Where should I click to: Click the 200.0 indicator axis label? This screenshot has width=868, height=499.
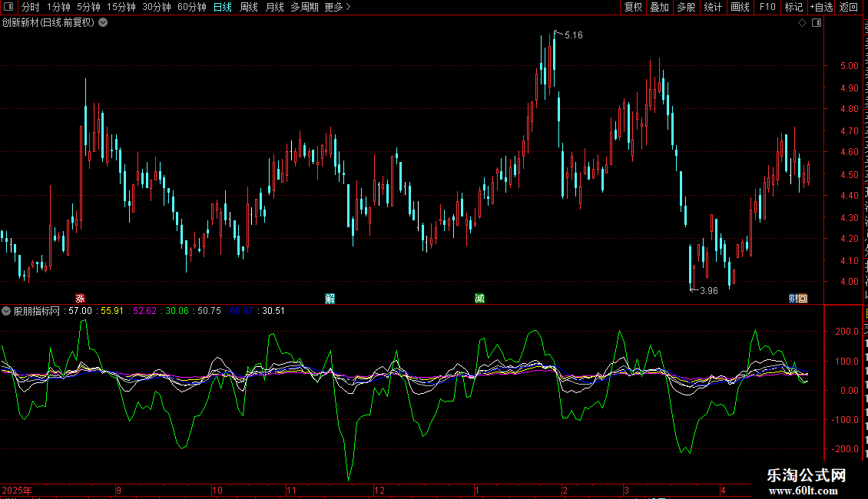pyautogui.click(x=847, y=332)
